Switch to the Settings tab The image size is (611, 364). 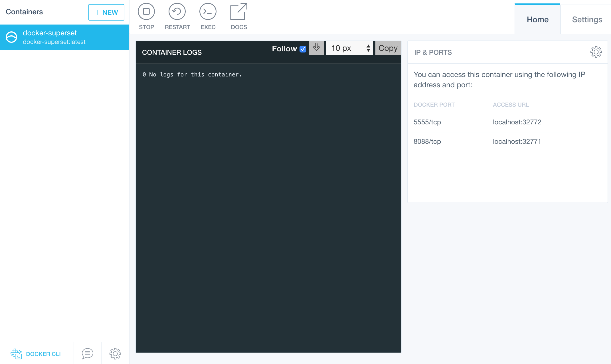point(587,19)
